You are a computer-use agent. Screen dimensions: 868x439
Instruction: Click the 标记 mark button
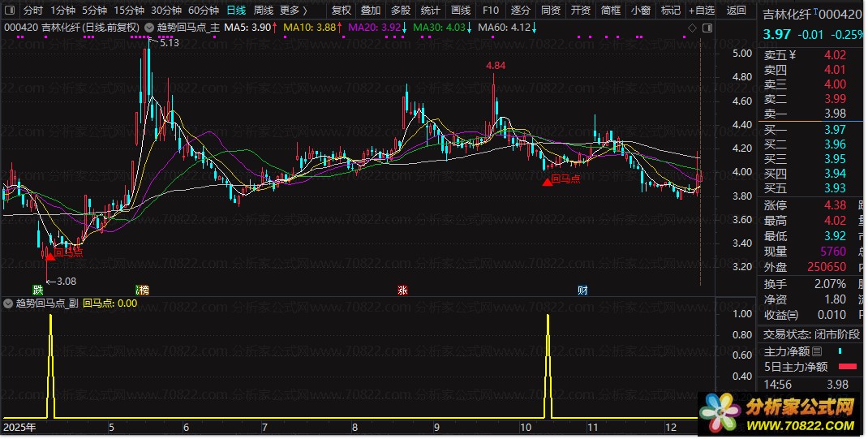point(670,10)
